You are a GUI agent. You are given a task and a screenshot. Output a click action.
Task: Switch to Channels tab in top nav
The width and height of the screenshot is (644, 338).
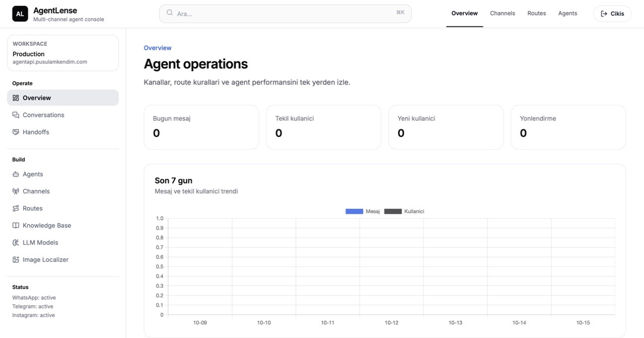(x=502, y=13)
